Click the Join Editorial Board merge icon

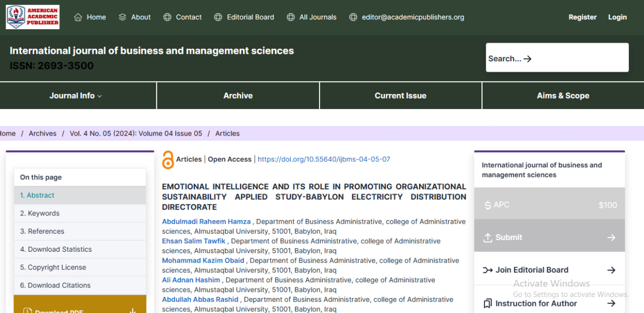pyautogui.click(x=488, y=270)
